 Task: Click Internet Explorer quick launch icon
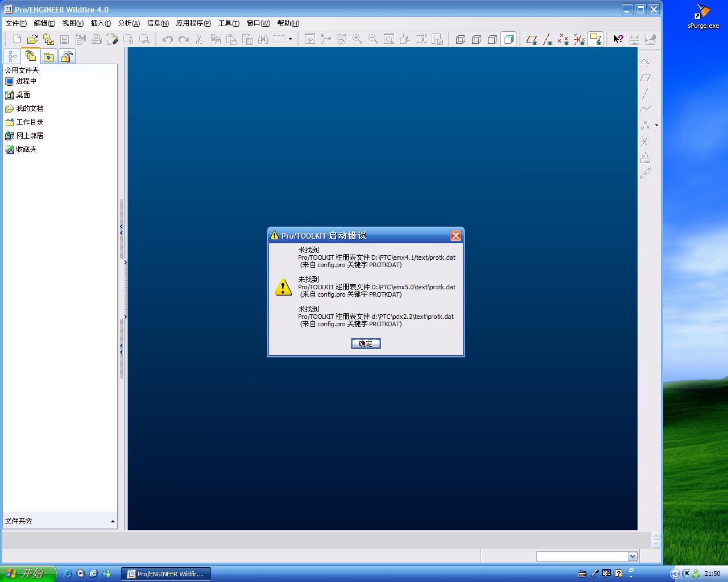(x=67, y=573)
